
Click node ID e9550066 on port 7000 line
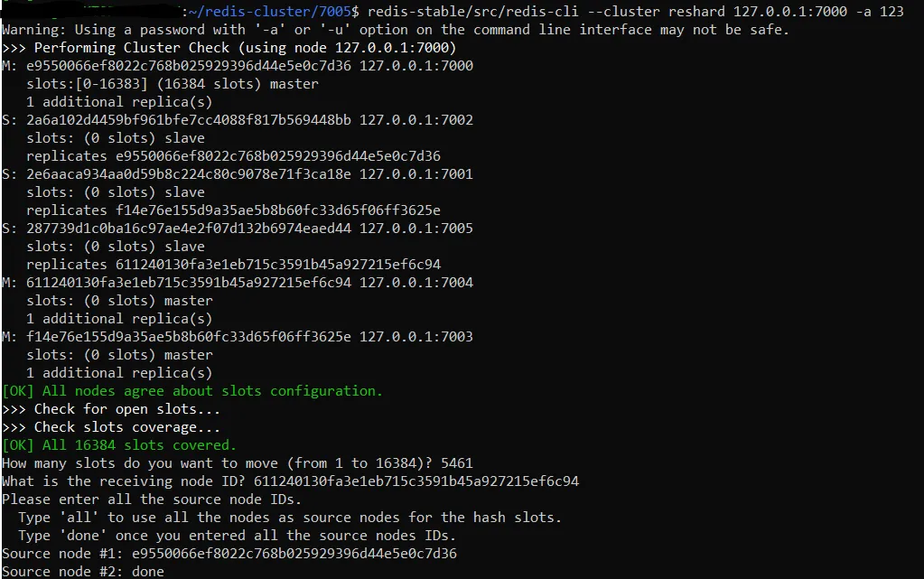(189, 65)
